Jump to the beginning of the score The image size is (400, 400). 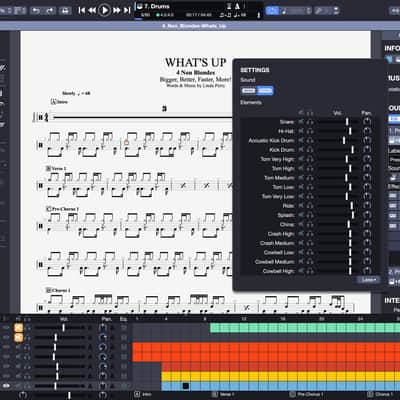[x=82, y=10]
